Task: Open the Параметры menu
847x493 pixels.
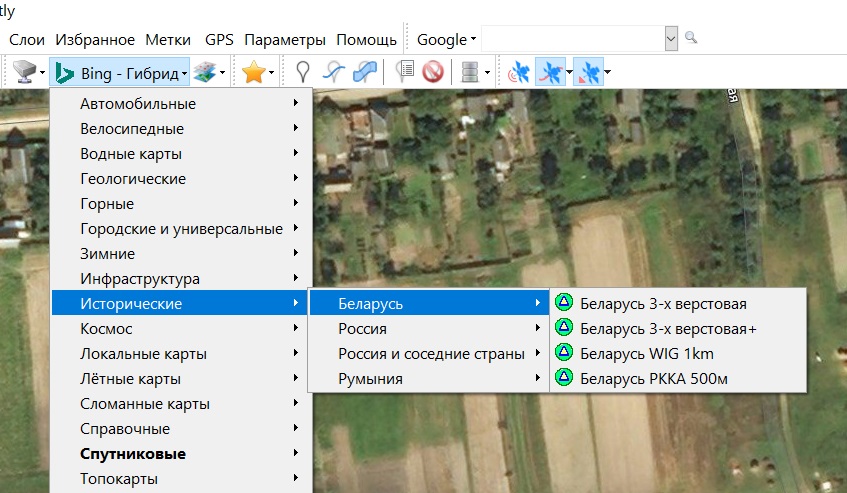Action: click(285, 40)
